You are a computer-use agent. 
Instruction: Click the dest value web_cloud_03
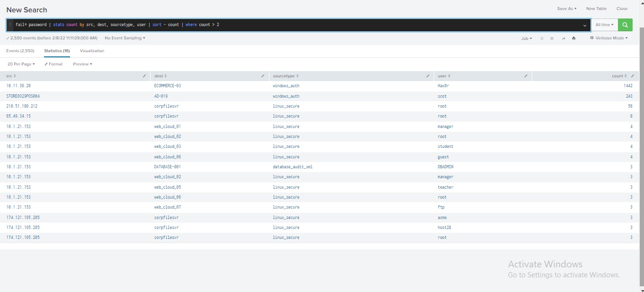click(168, 146)
